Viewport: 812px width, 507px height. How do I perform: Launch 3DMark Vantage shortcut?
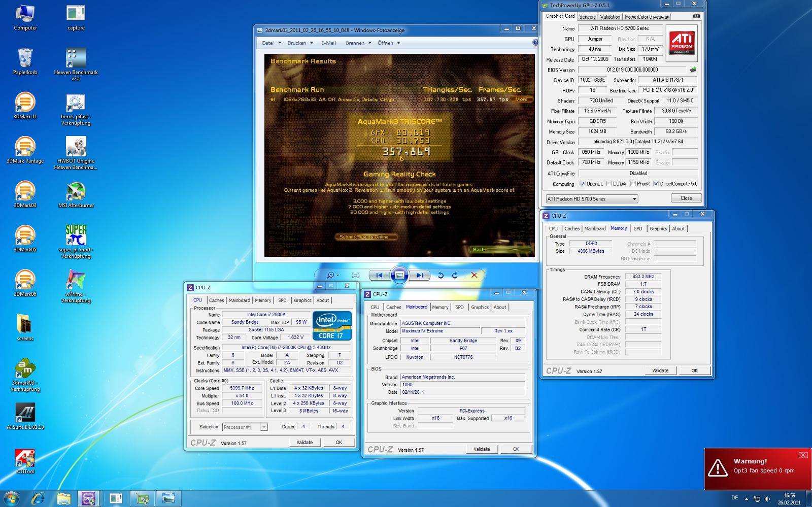[25, 150]
